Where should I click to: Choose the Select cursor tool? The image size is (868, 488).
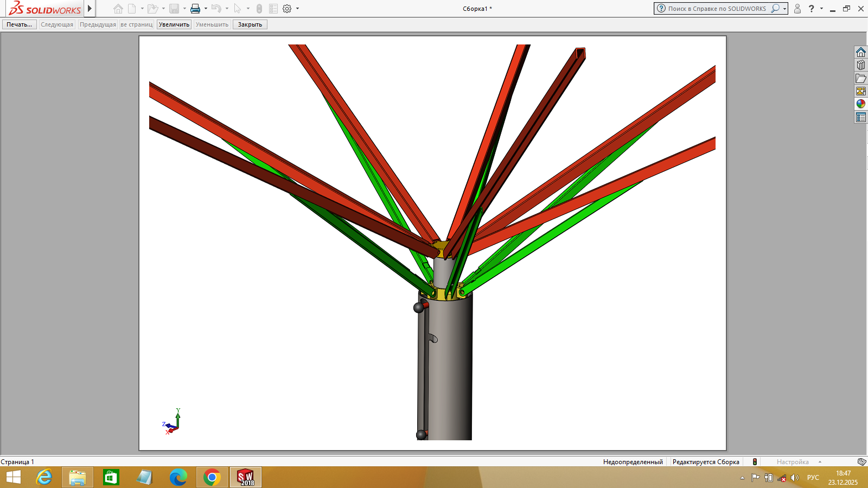(x=237, y=9)
